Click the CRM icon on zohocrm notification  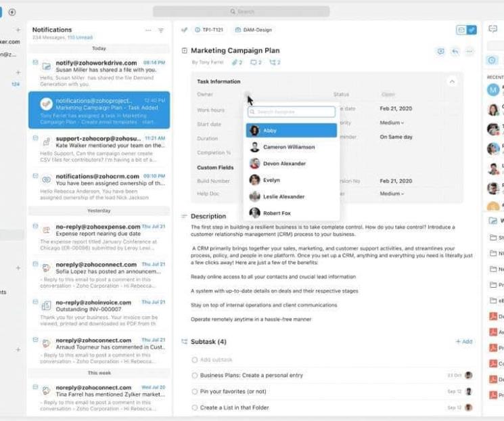46,180
